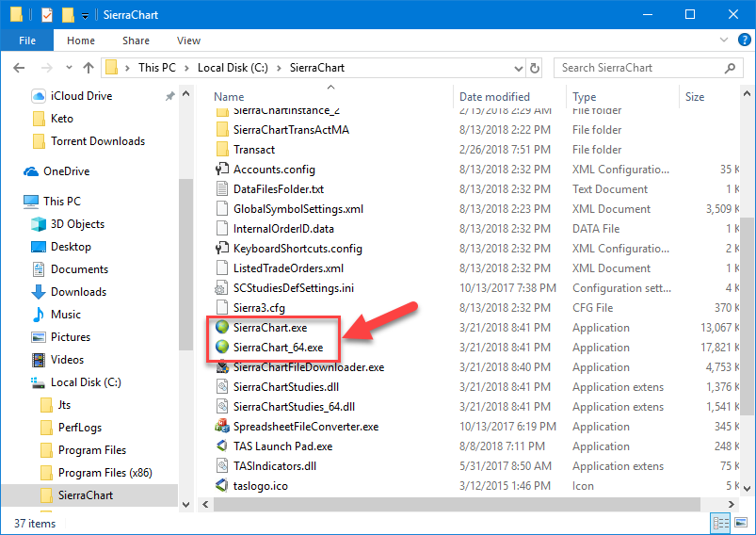Select SierraChart folder in navigation tree
756x535 pixels.
click(86, 495)
